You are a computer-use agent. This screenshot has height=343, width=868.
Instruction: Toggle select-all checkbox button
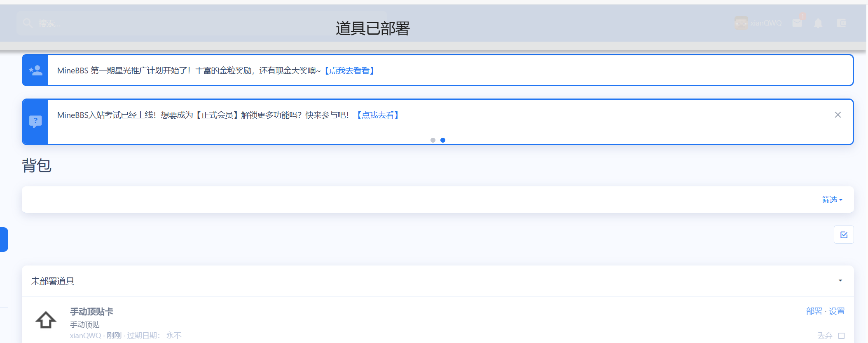tap(844, 235)
